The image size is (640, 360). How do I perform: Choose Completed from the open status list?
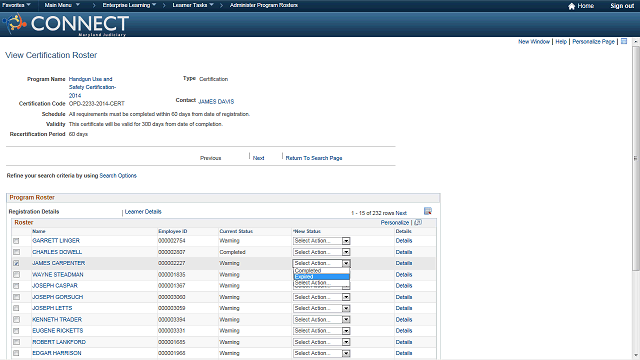pos(321,271)
